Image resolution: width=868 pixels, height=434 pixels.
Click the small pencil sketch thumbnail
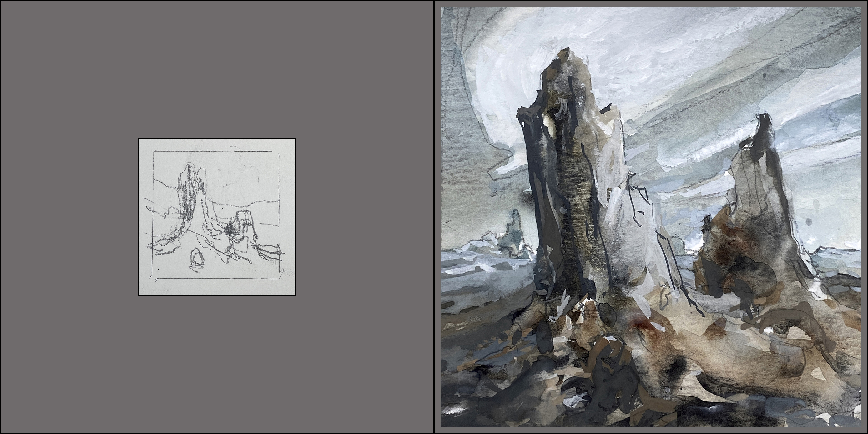tap(217, 217)
